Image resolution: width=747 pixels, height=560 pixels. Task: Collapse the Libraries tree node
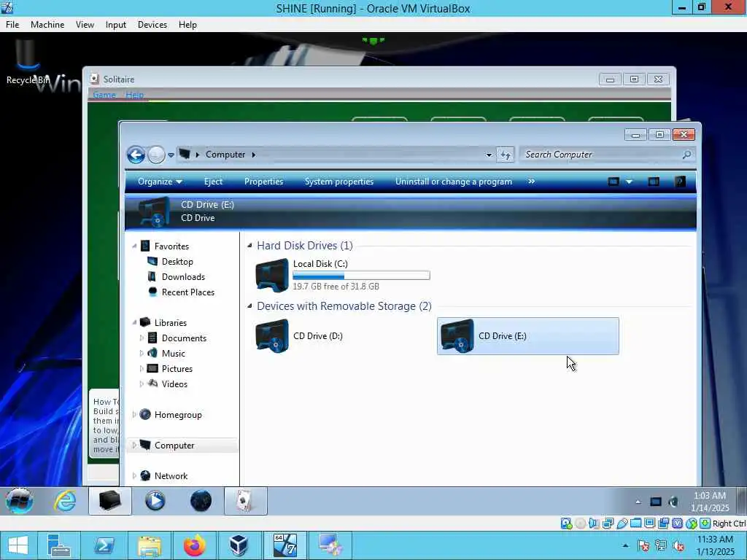(134, 322)
